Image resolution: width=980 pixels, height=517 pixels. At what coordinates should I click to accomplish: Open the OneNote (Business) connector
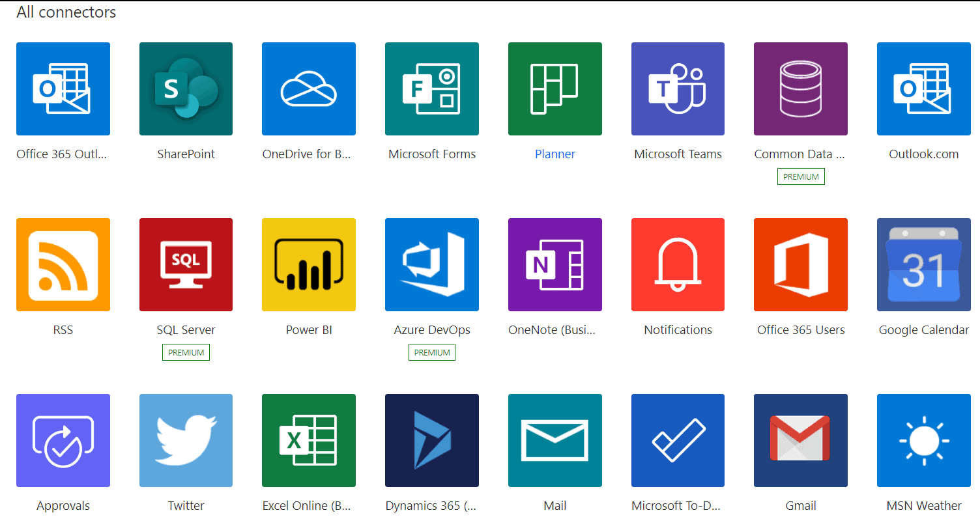(555, 264)
